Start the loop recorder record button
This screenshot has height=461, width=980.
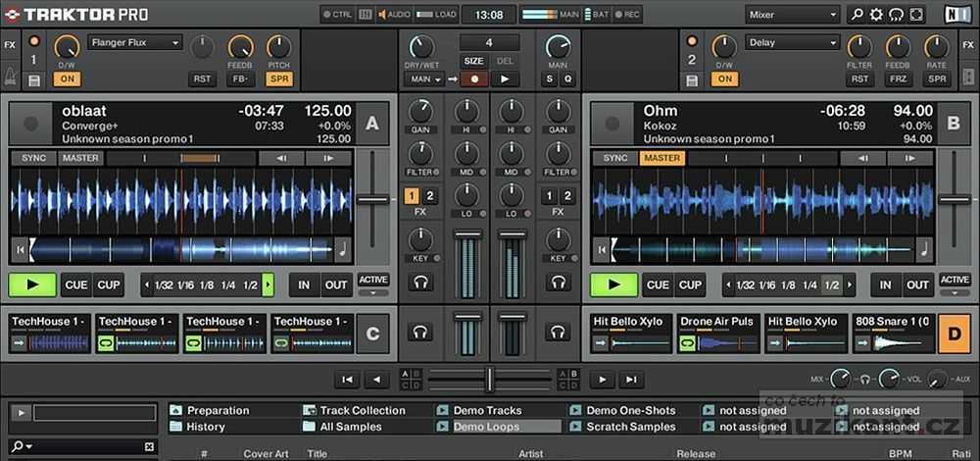click(473, 79)
